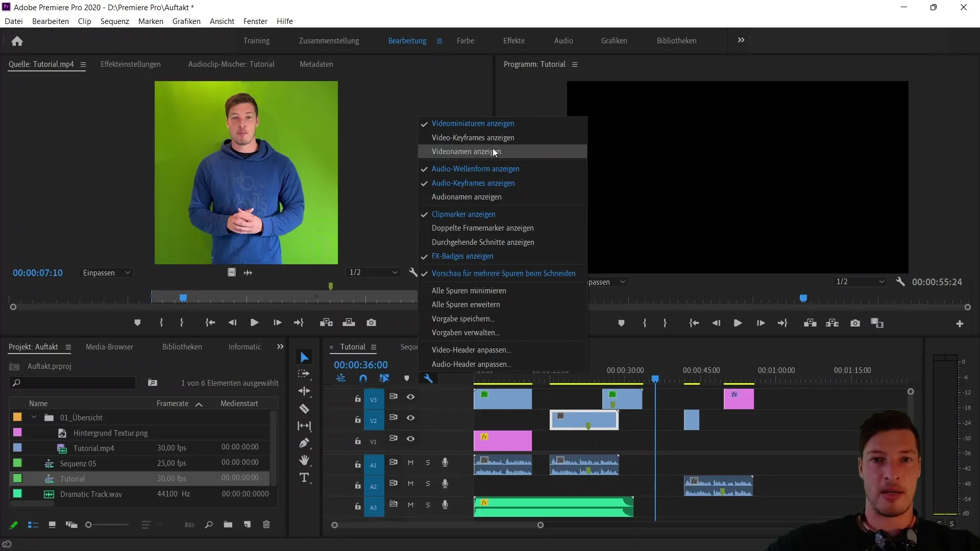Switch to Media-Browser tab
Screen dimensions: 980x551
pyautogui.click(x=109, y=347)
